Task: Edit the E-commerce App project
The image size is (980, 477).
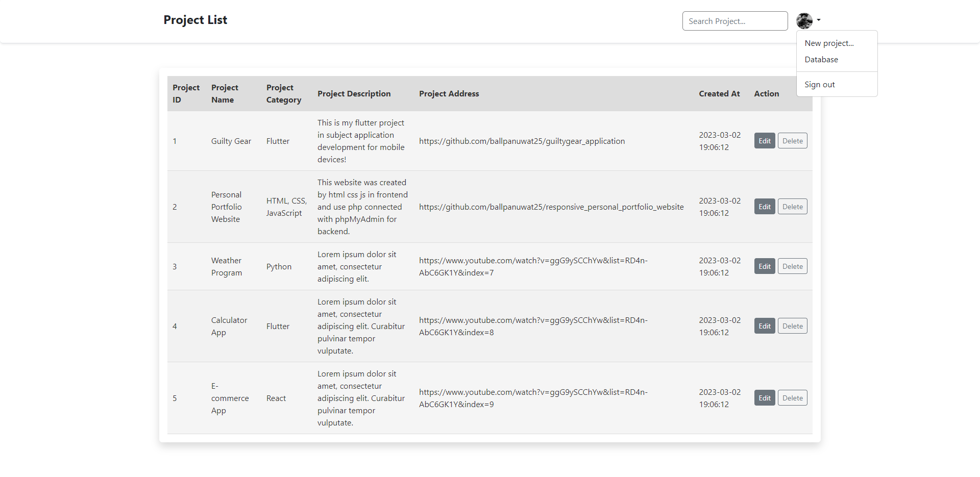Action: [764, 397]
